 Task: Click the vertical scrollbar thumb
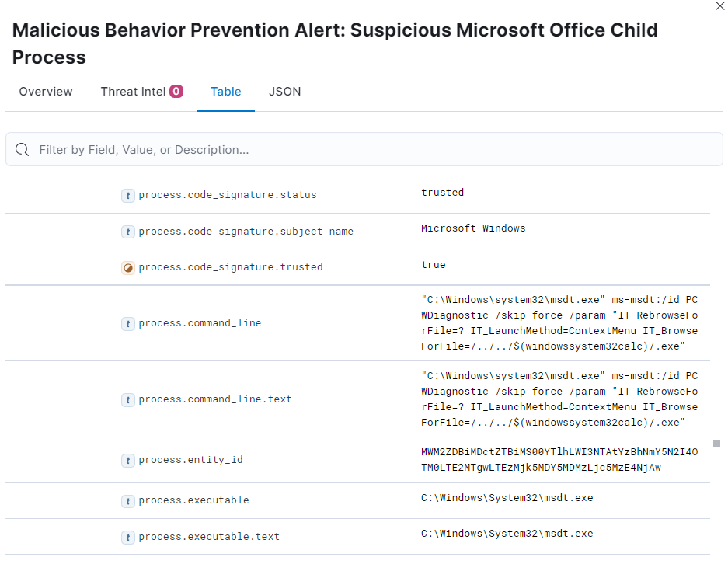pyautogui.click(x=717, y=444)
